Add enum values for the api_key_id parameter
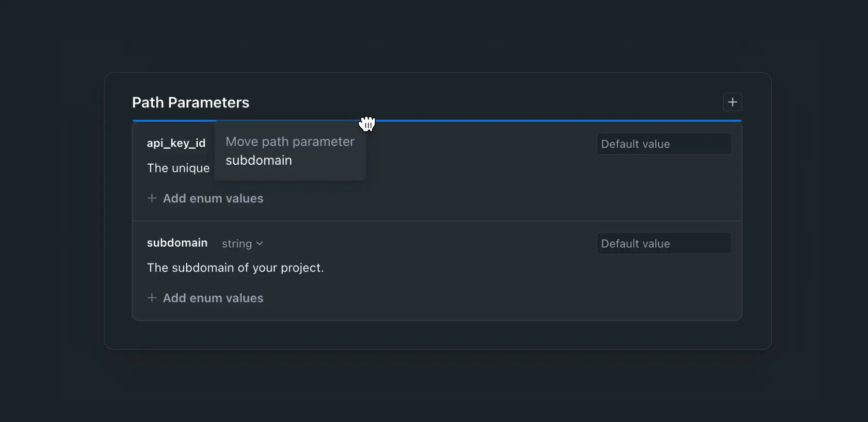Image resolution: width=868 pixels, height=422 pixels. (x=205, y=198)
